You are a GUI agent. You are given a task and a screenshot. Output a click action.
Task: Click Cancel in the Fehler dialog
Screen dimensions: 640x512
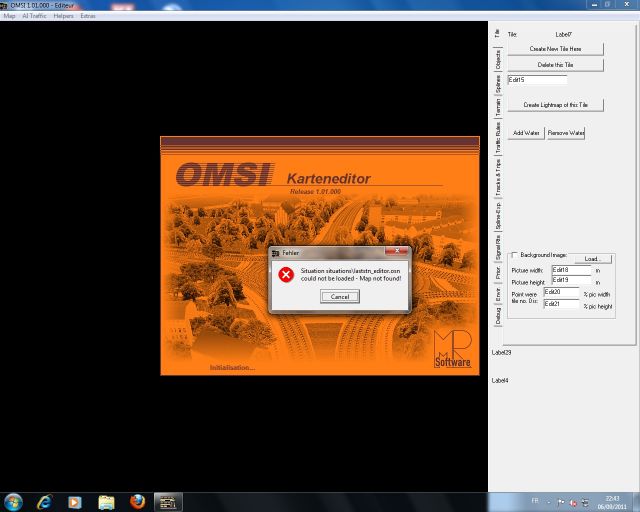pyautogui.click(x=340, y=297)
